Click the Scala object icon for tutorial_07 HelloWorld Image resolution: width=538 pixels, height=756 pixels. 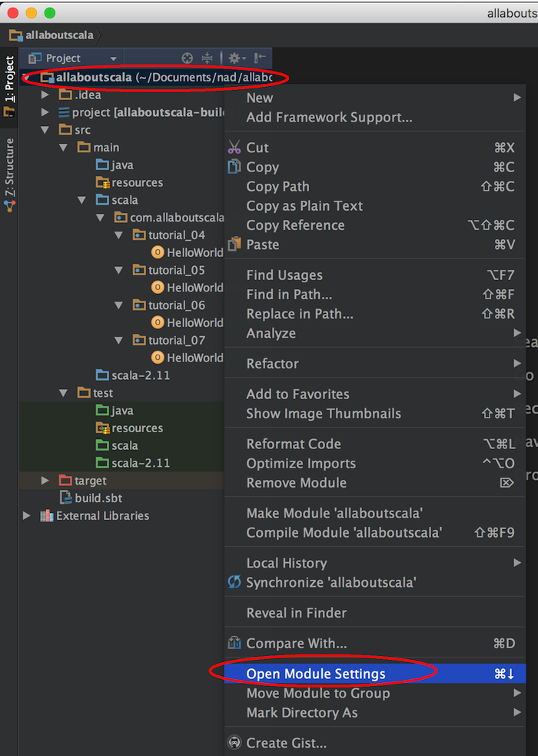point(158,358)
